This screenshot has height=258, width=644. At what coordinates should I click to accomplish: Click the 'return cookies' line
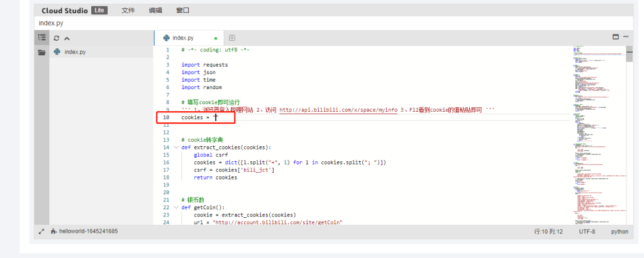(x=216, y=178)
